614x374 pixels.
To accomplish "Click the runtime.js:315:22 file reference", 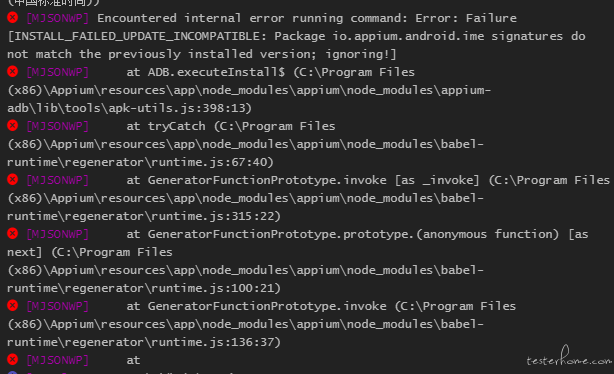I will [211, 216].
